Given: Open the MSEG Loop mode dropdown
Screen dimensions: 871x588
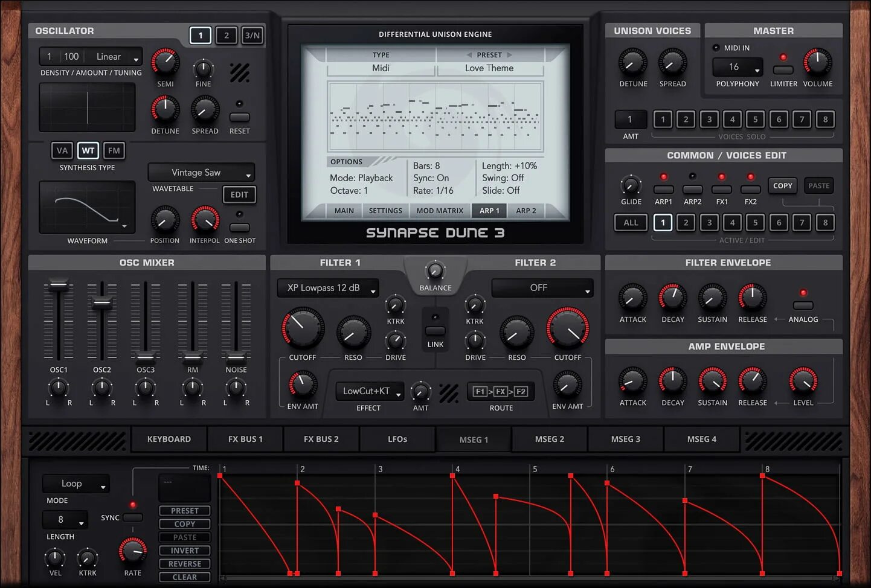Looking at the screenshot, I should pos(76,484).
